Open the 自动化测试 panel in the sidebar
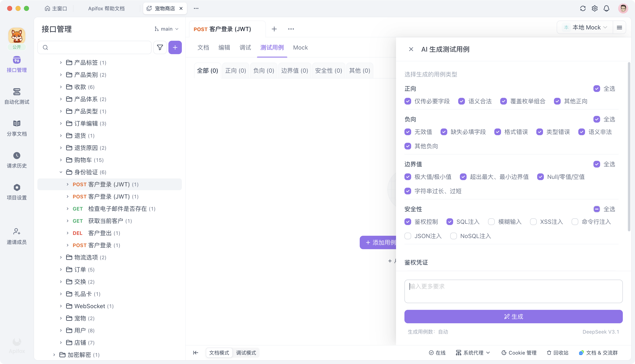This screenshot has height=364, width=635. point(17,96)
